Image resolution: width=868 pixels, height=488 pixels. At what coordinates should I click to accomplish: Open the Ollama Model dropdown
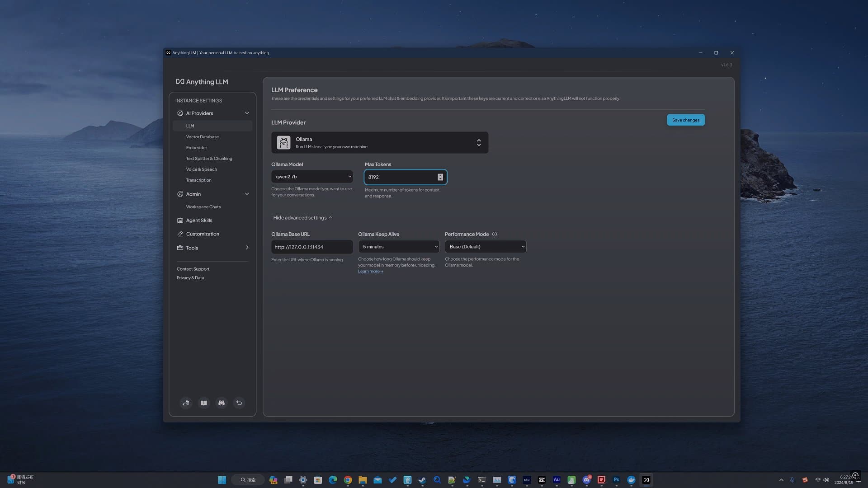coord(312,177)
